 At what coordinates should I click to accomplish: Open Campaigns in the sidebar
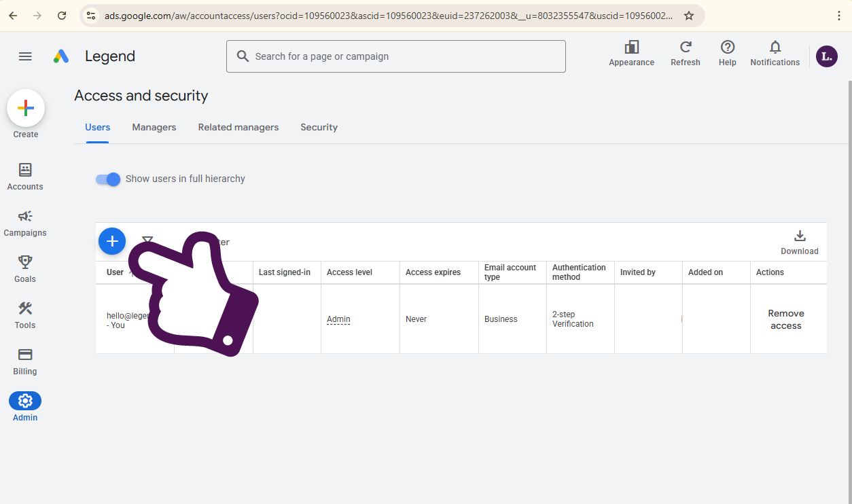coord(25,223)
